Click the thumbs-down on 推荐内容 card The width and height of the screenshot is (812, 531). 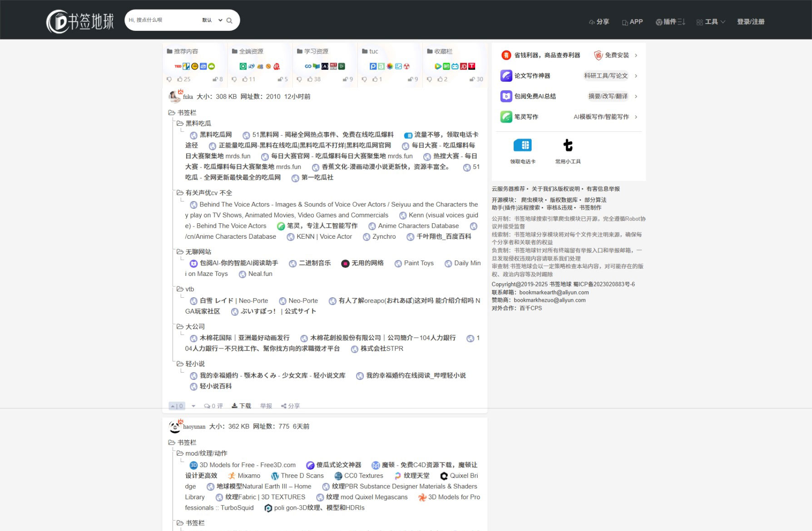click(x=169, y=79)
